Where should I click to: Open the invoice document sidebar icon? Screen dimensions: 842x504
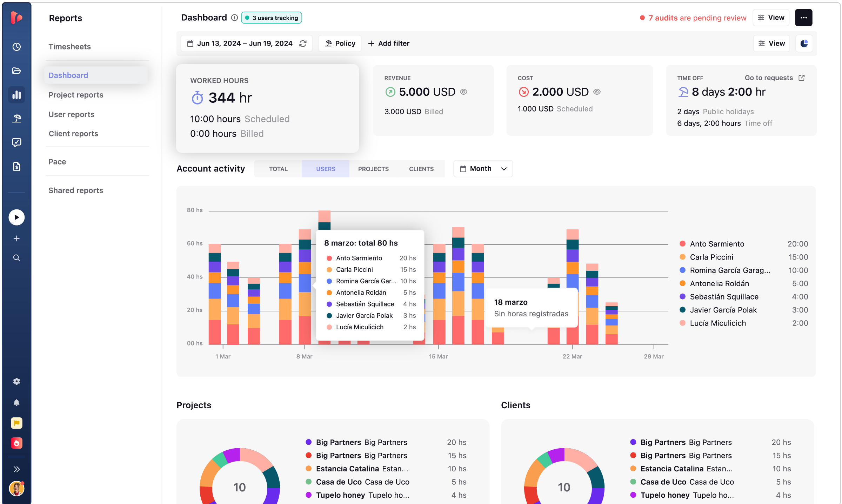pyautogui.click(x=16, y=166)
